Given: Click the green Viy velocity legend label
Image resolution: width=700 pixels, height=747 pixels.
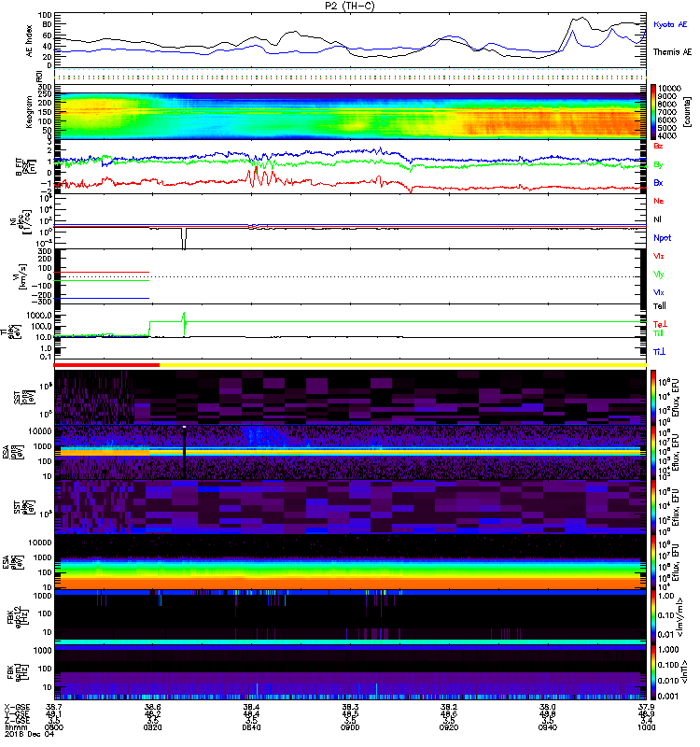Looking at the screenshot, I should [659, 275].
